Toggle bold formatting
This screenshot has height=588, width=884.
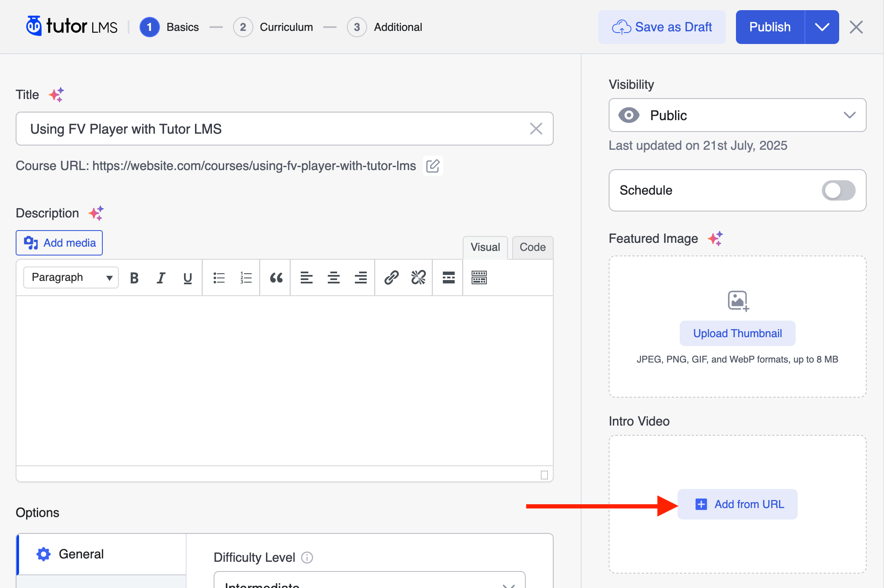(134, 278)
